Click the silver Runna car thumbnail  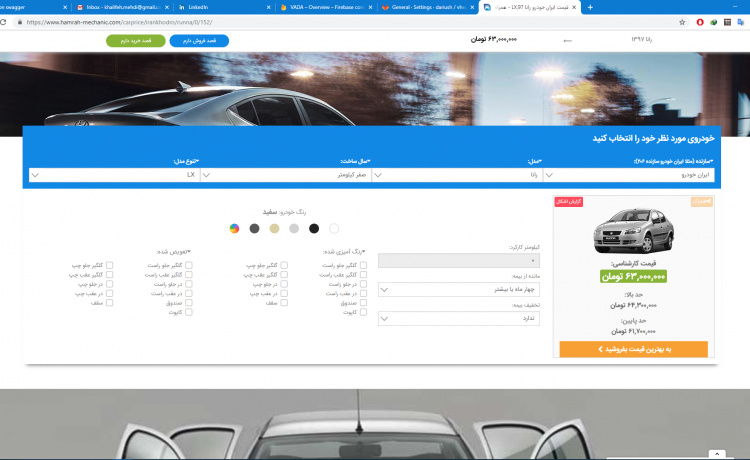(633, 230)
